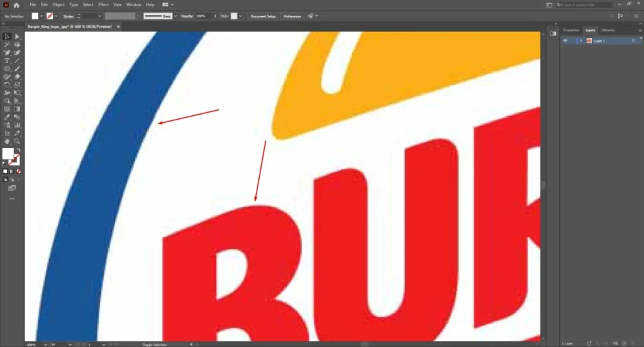This screenshot has height=347, width=644.
Task: Select the Lasso tool
Action: point(17,45)
